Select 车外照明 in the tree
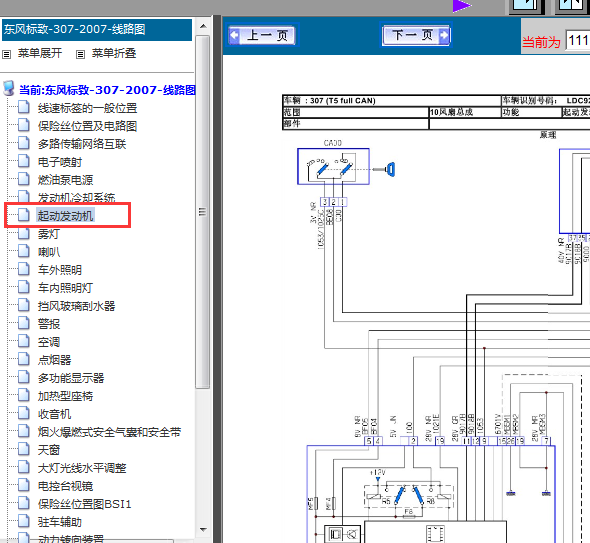This screenshot has width=590, height=543. [60, 270]
